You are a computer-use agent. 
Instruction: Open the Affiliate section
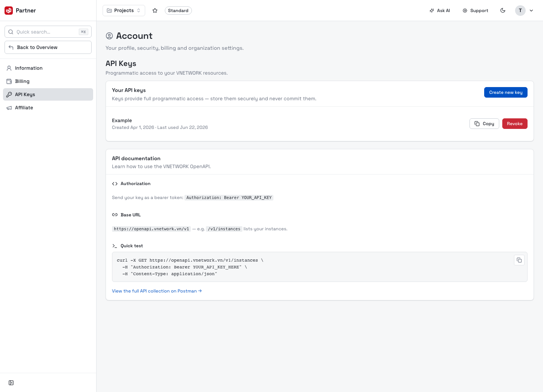(x=48, y=108)
